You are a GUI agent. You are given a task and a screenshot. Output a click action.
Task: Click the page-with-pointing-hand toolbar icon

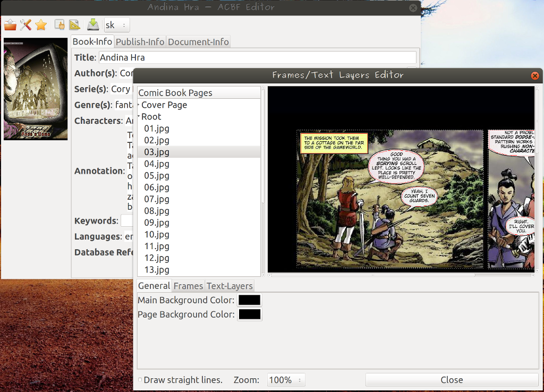(59, 25)
